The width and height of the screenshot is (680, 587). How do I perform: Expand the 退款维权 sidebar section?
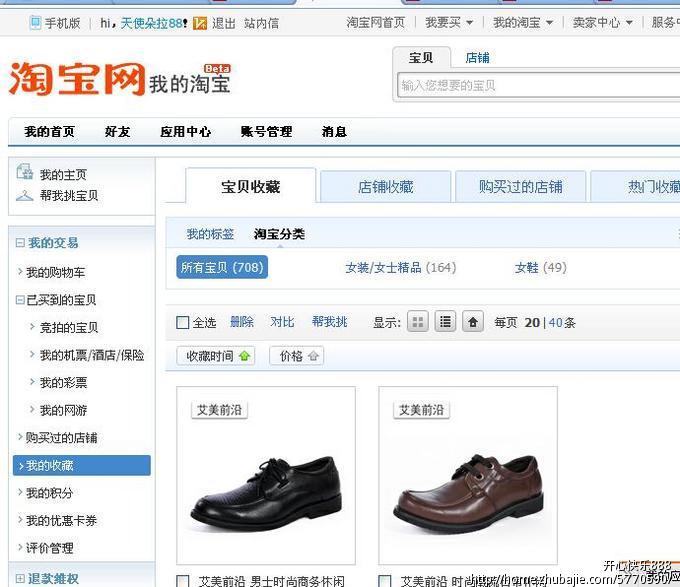click(20, 578)
